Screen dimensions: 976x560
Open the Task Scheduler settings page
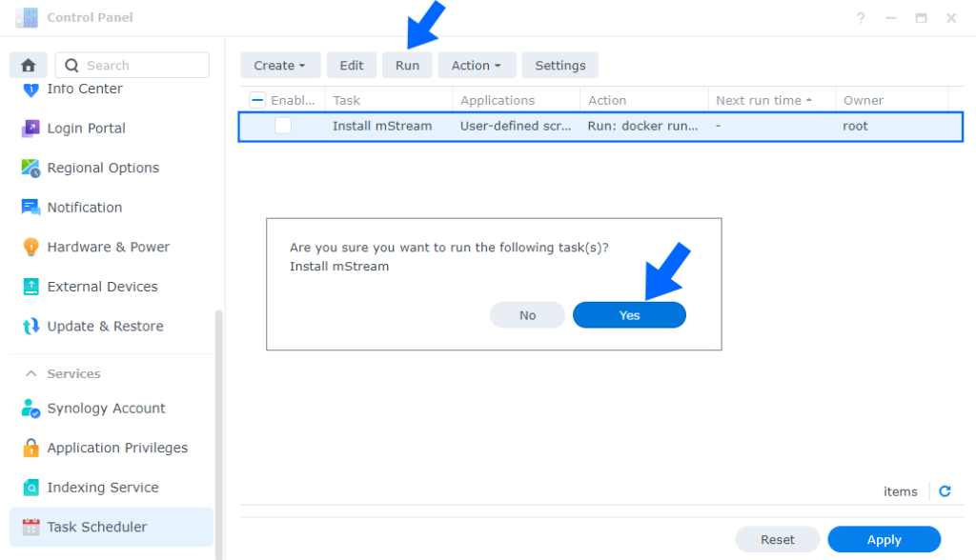pos(96,527)
